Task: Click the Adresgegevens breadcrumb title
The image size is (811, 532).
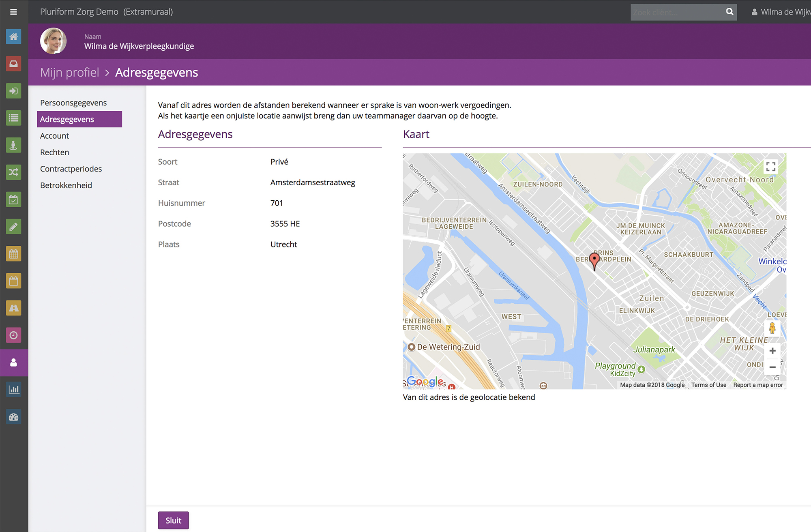Action: point(157,72)
